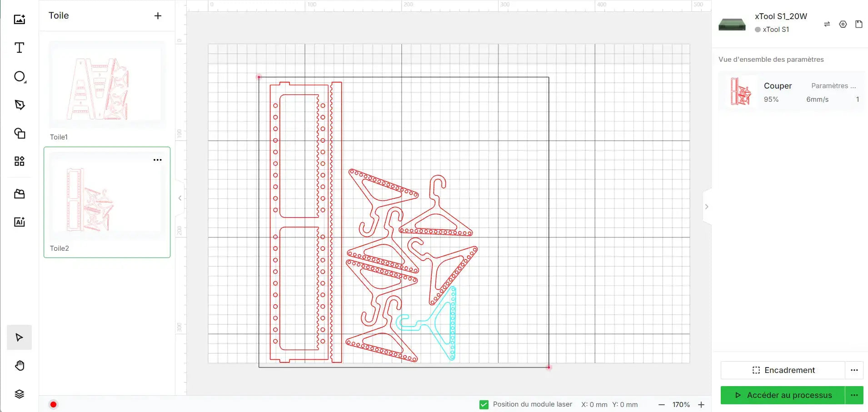Open the apps grid icon
The height and width of the screenshot is (412, 868).
[19, 161]
